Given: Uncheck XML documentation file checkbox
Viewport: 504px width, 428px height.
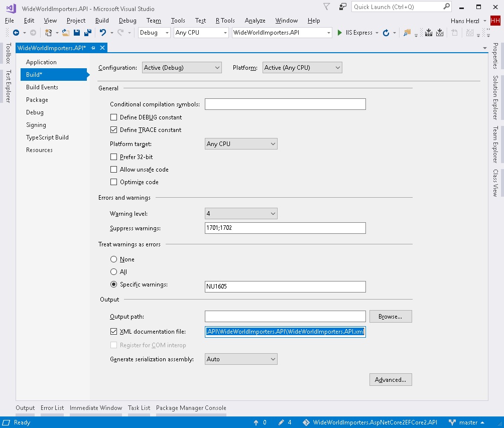Looking at the screenshot, I should tap(113, 332).
